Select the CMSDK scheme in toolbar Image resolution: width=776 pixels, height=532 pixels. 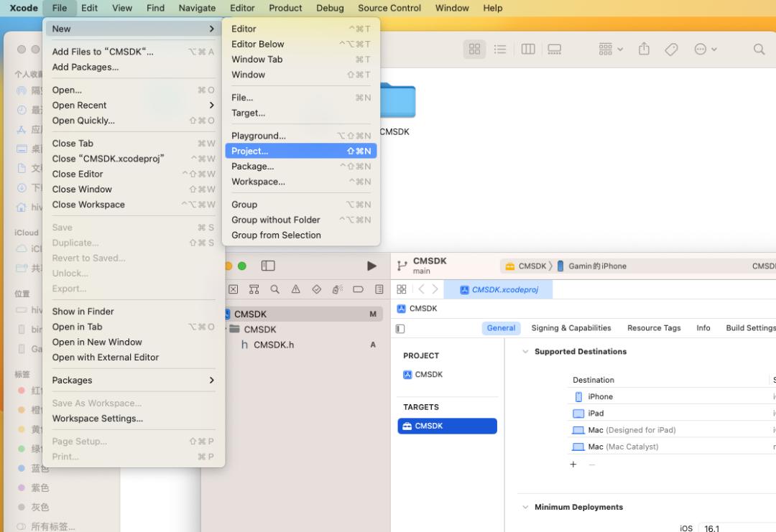[525, 266]
